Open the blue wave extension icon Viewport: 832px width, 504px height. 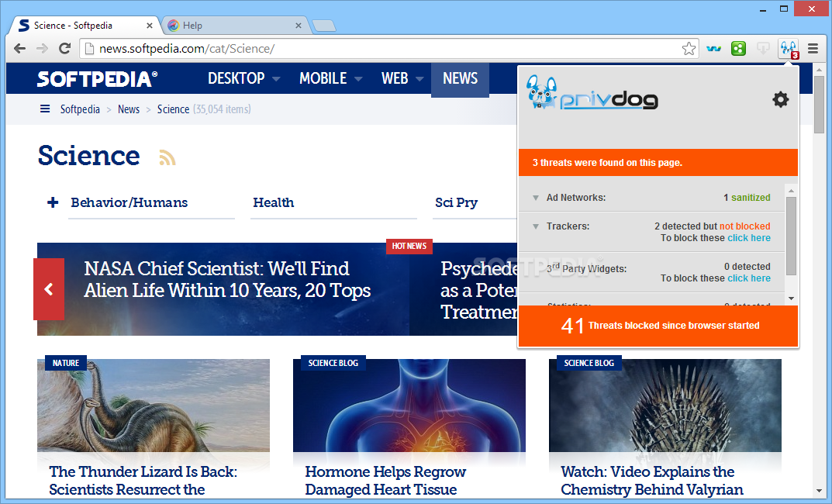coord(713,49)
